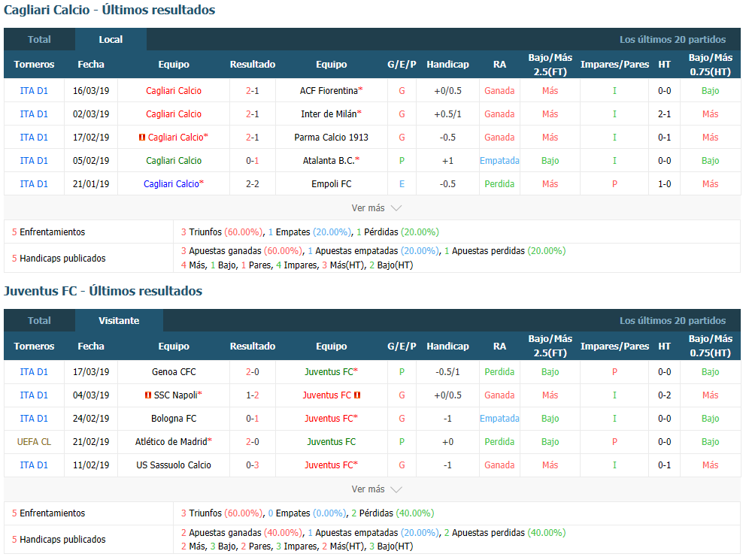This screenshot has height=560, width=746.
Task: Click Cagliari table Impares/Pares column header
Action: [614, 64]
